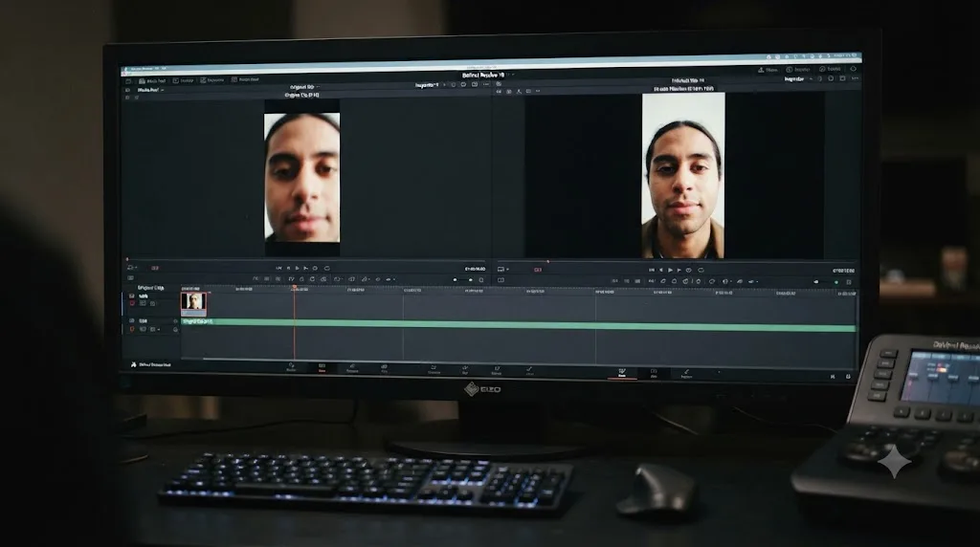Switch to the Edit page tab
Screen dimensions: 980x547
tap(352, 368)
